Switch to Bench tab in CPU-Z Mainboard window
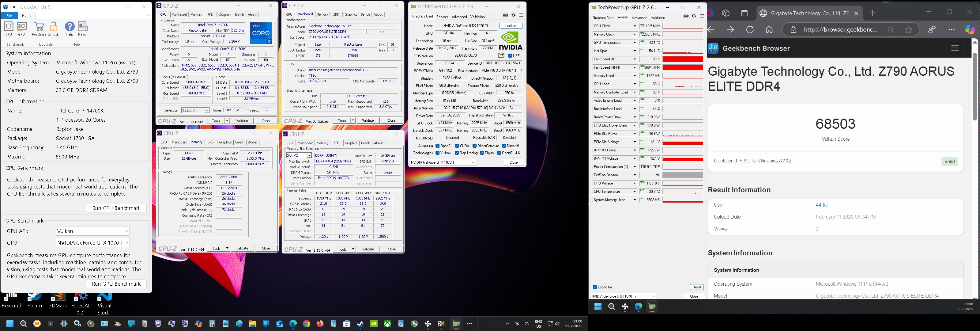 click(365, 14)
